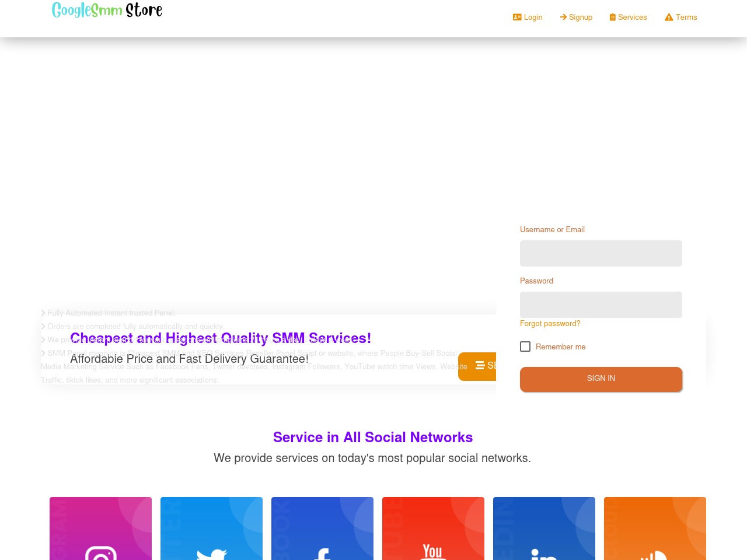The width and height of the screenshot is (747, 560).
Task: Tick the Remember me checkbox
Action: click(525, 346)
